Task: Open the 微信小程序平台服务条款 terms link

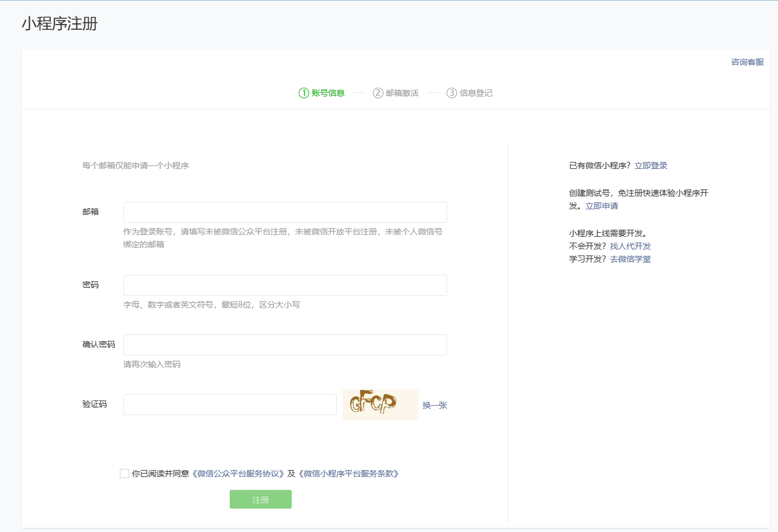Action: [348, 474]
